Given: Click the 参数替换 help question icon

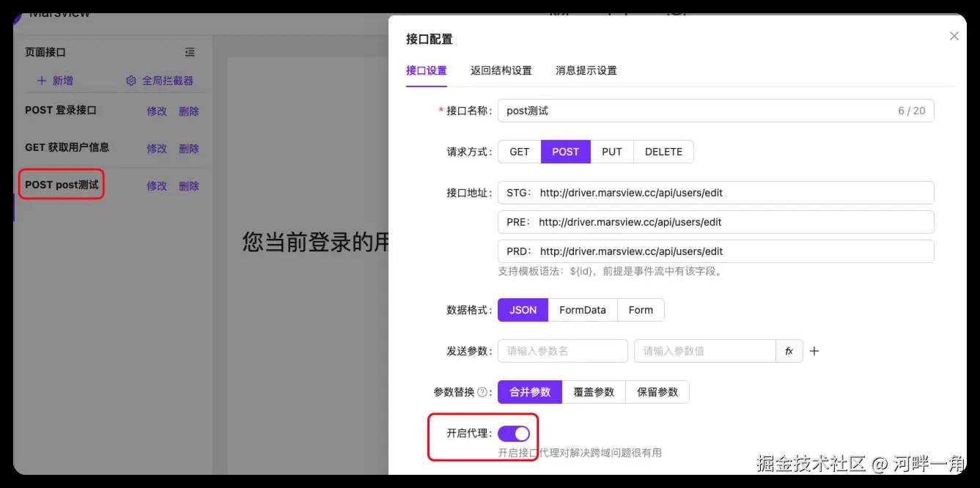Looking at the screenshot, I should 482,392.
